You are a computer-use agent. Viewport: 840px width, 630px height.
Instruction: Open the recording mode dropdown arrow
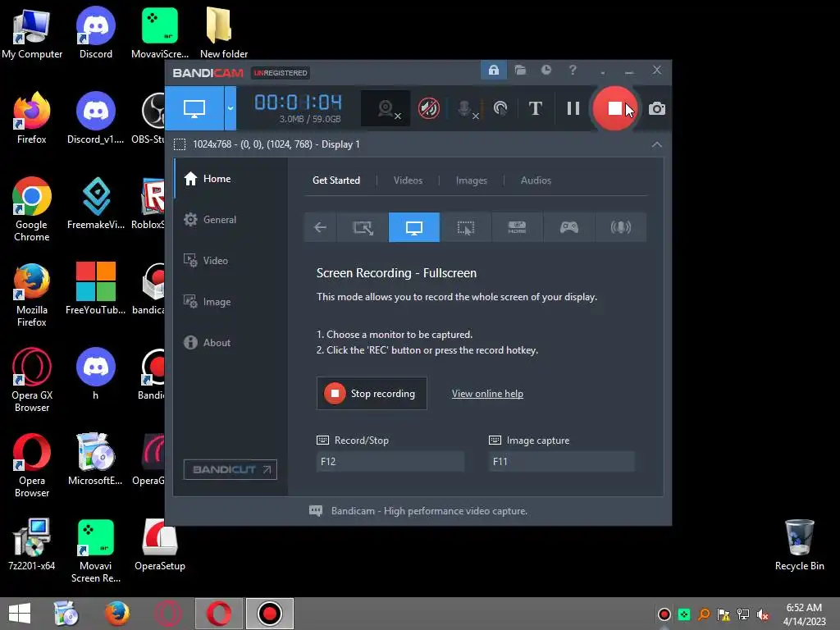[x=231, y=109]
